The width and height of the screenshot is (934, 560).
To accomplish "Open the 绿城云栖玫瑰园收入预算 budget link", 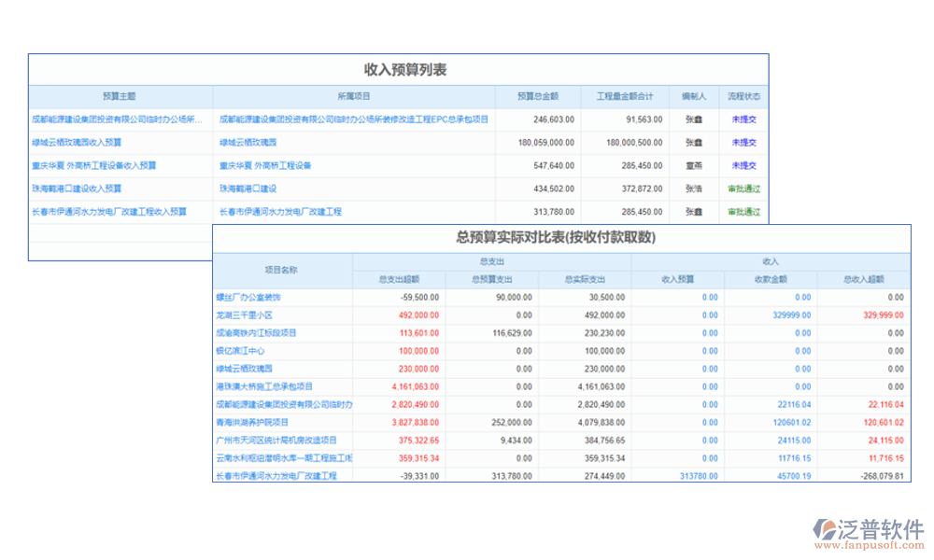I will [76, 143].
